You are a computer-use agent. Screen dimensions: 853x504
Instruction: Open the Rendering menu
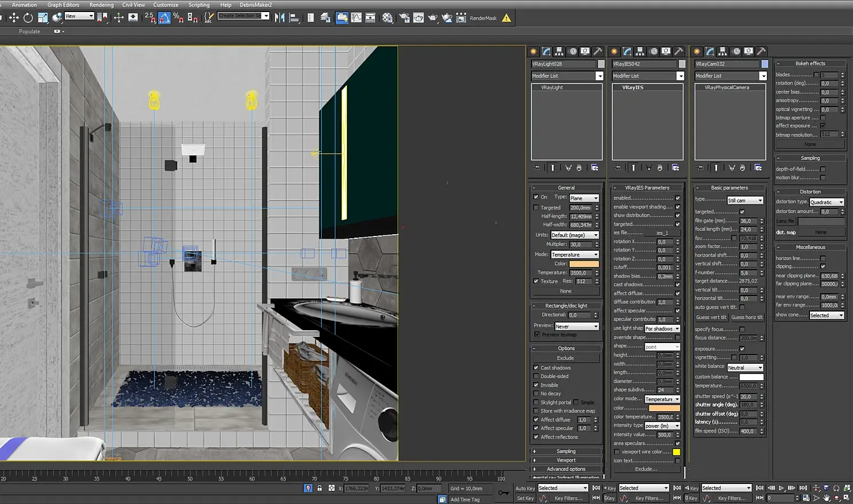coord(101,5)
